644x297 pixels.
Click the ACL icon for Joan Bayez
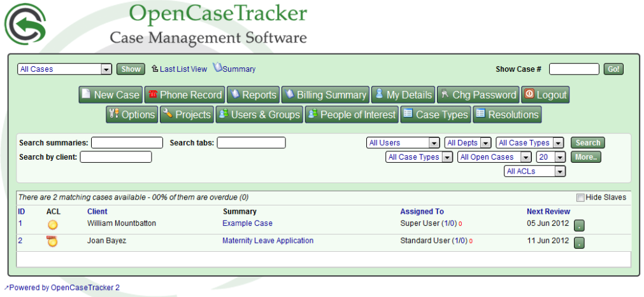coord(52,241)
